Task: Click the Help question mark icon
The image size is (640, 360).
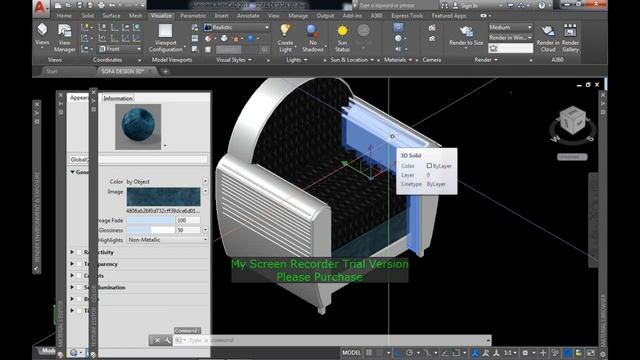Action: point(542,6)
